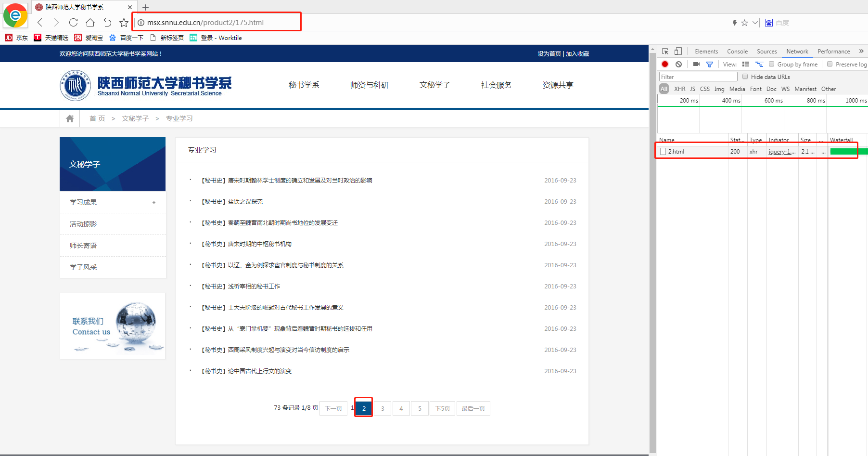Reload the page with the refresh icon
Viewport: 868px width, 456px height.
73,22
